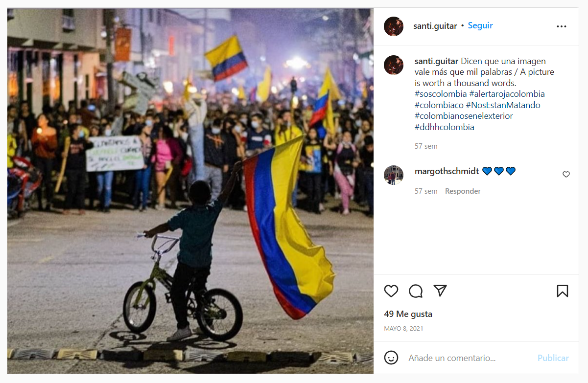This screenshot has width=588, height=383.
Task: Like margothschmidt's comment with the small heart
Action: point(566,174)
